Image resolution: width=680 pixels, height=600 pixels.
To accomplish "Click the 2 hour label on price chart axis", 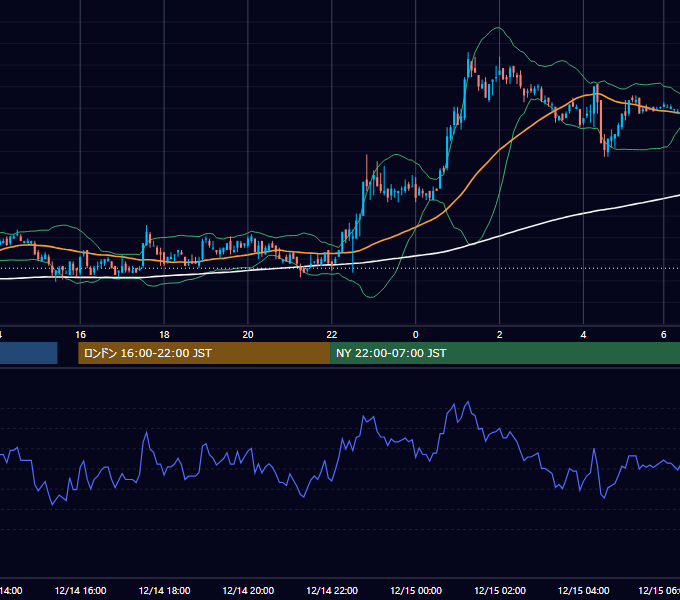I will point(500,335).
